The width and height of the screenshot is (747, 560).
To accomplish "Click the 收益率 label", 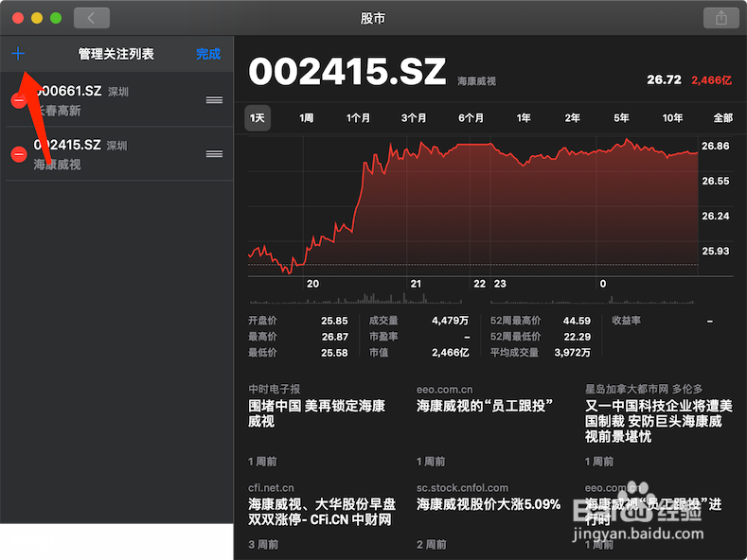I will (626, 321).
